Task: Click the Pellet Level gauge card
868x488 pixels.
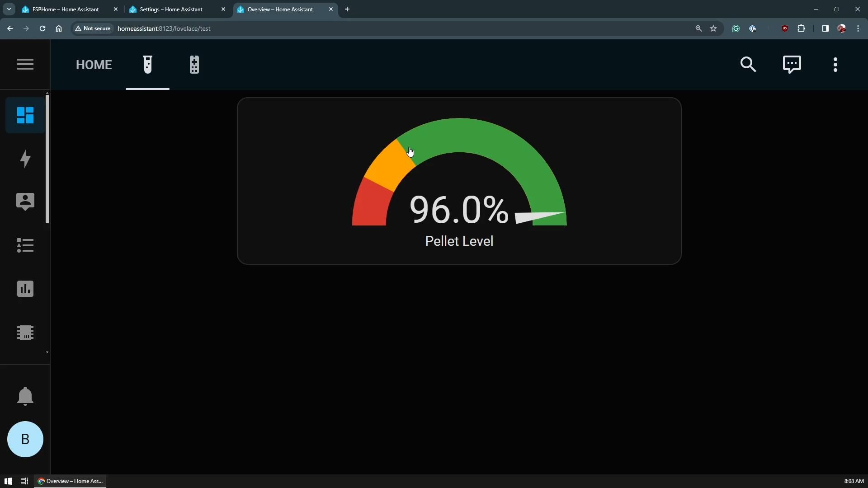Action: click(459, 181)
